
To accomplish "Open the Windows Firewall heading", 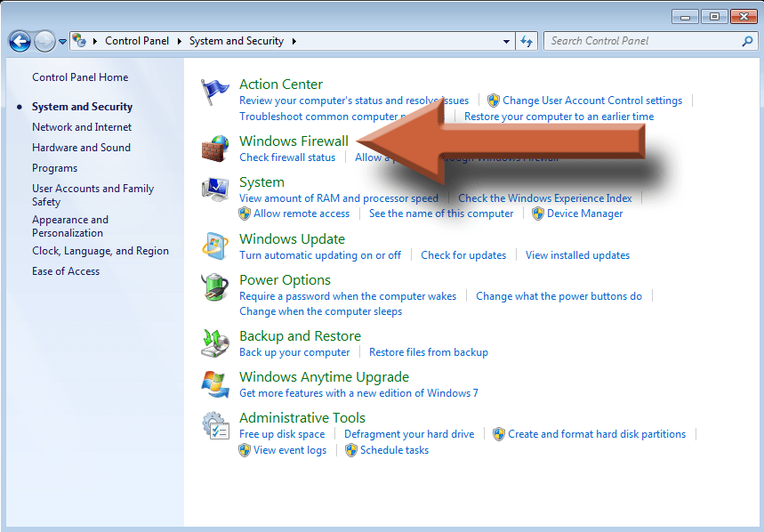I will point(294,141).
